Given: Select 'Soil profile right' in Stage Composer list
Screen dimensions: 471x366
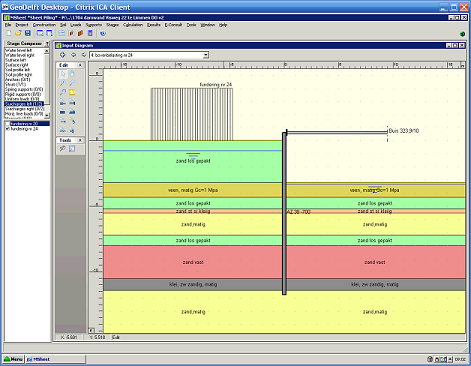Looking at the screenshot, I should coord(18,75).
